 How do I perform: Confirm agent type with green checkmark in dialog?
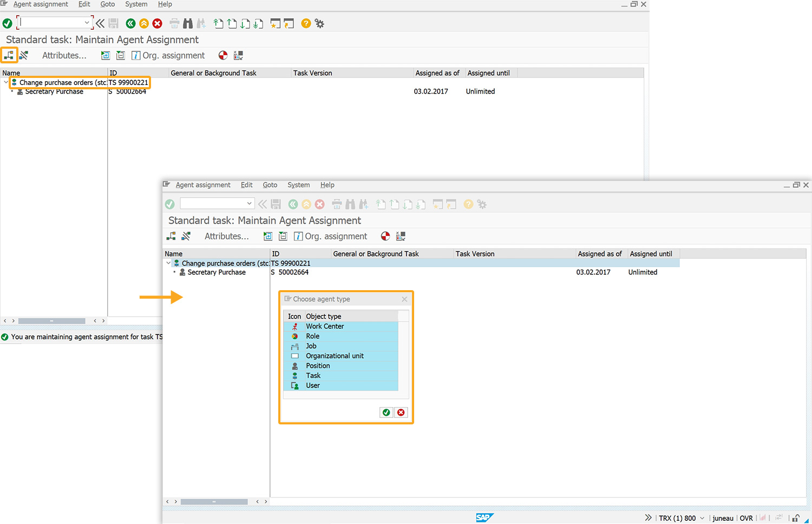pos(386,412)
